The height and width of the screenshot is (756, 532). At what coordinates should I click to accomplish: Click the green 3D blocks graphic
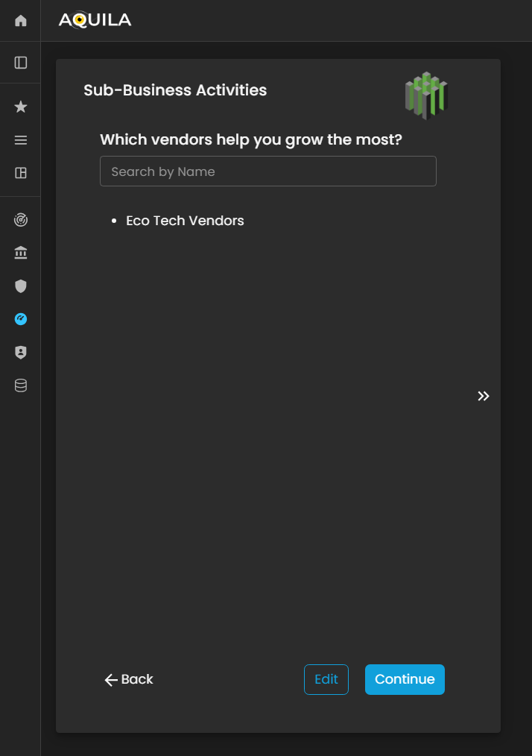coord(426,96)
